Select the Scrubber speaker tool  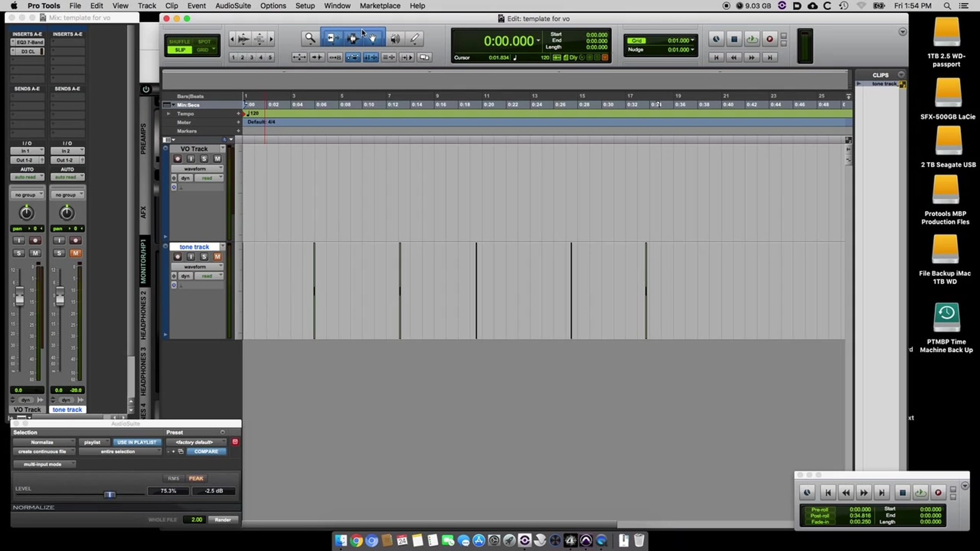click(x=395, y=38)
